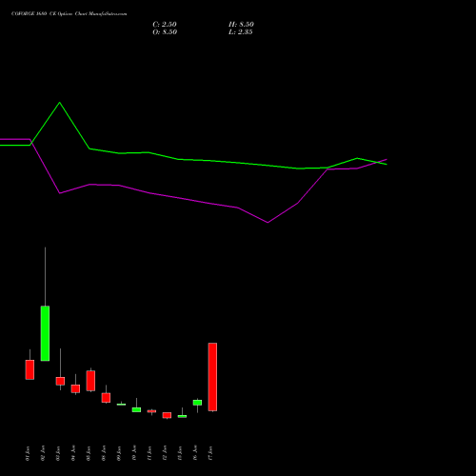The height and width of the screenshot is (476, 476).
Task: Select the red candlestick on date 05
Action: point(90,381)
